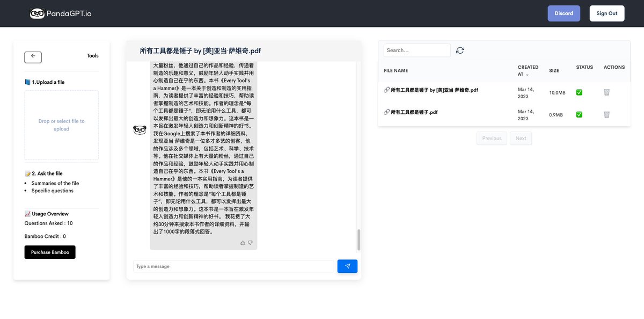This screenshot has width=644, height=319.
Task: Delete the 10.0MB hammer book PDF
Action: pos(606,92)
